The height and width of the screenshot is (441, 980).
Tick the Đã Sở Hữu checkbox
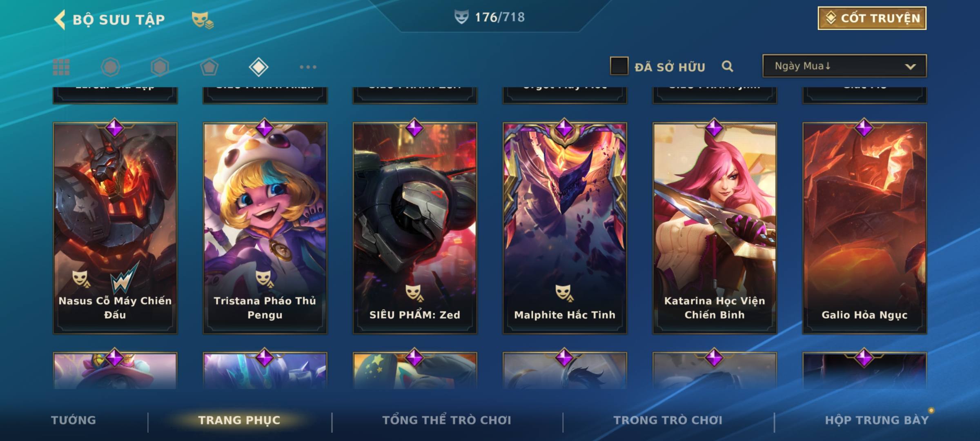pos(619,66)
